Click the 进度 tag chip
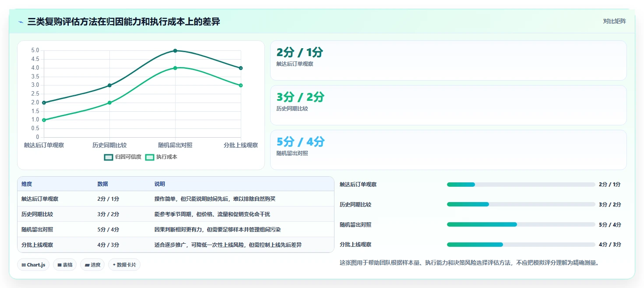 pyautogui.click(x=92, y=265)
